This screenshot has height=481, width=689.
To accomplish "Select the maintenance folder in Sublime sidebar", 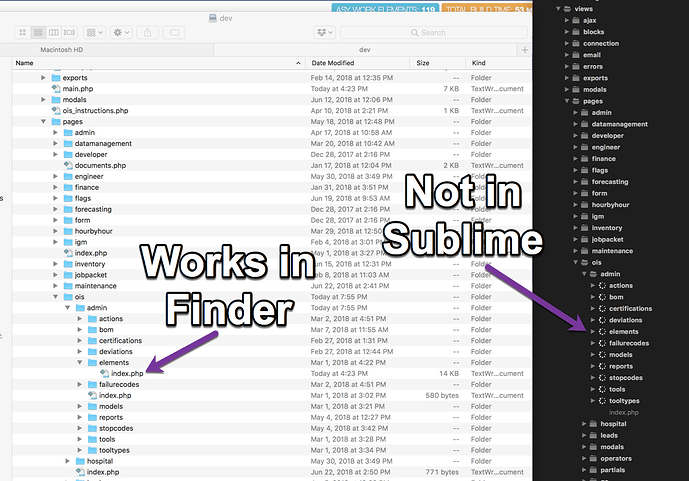I will [612, 251].
